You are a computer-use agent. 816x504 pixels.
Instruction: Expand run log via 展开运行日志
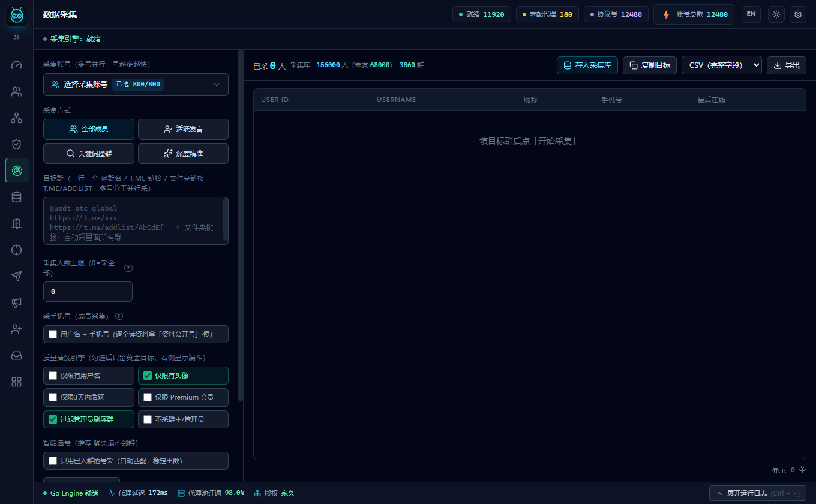(758, 493)
